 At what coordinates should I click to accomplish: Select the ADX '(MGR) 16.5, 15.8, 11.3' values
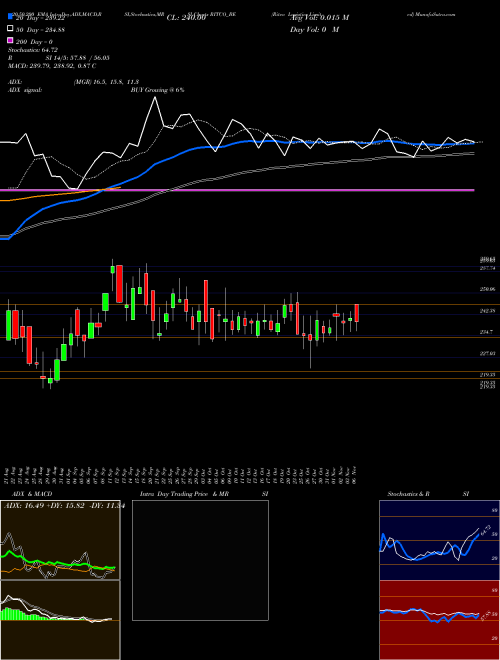pos(106,82)
